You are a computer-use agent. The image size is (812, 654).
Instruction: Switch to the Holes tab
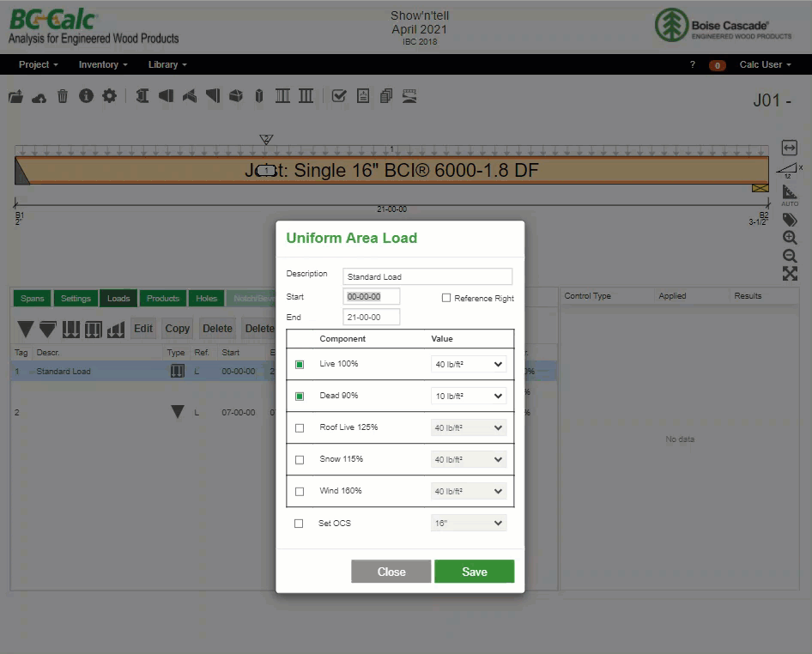207,299
